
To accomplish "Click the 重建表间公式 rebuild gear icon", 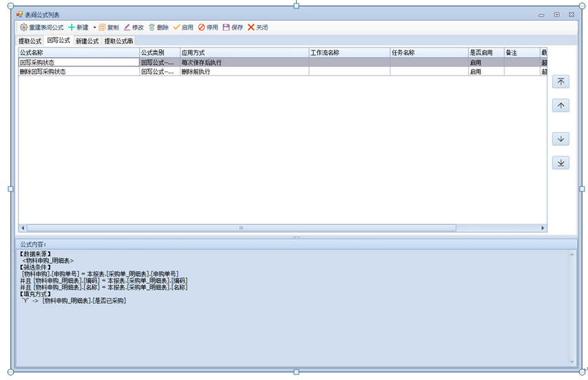I will pyautogui.click(x=23, y=28).
